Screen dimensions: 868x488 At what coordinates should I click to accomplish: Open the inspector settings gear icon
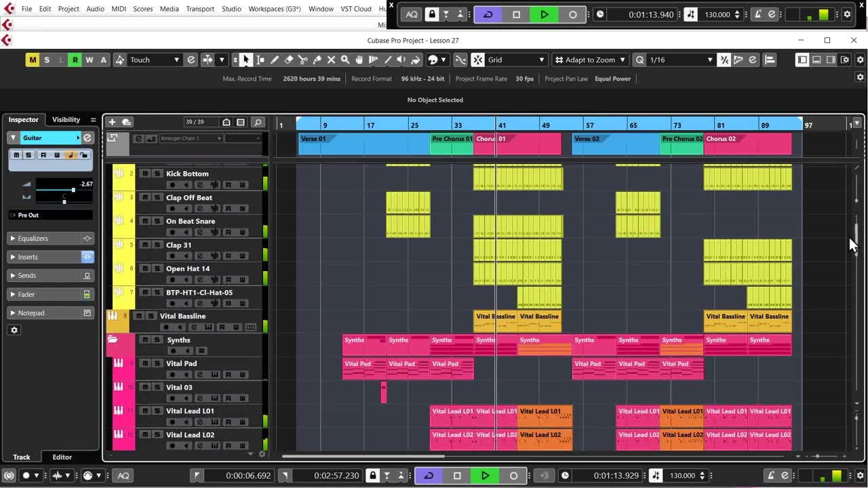tap(14, 330)
